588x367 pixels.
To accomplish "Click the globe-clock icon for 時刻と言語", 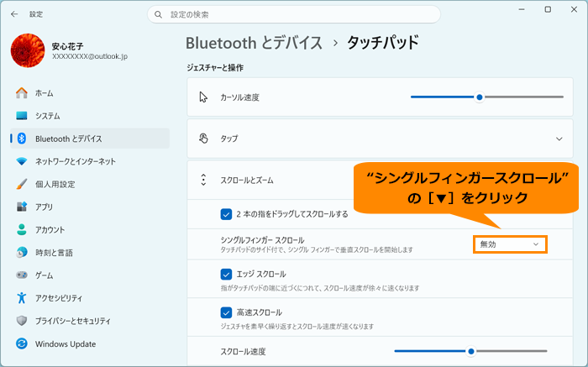I will point(22,252).
